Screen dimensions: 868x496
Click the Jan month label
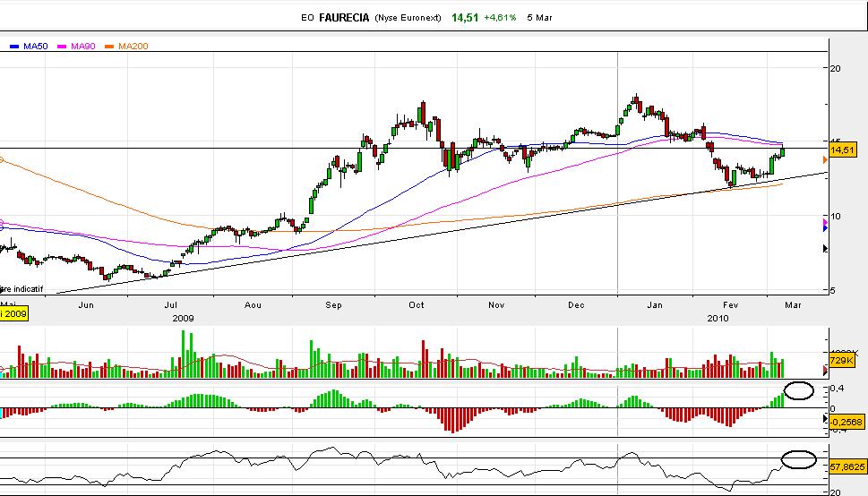655,305
